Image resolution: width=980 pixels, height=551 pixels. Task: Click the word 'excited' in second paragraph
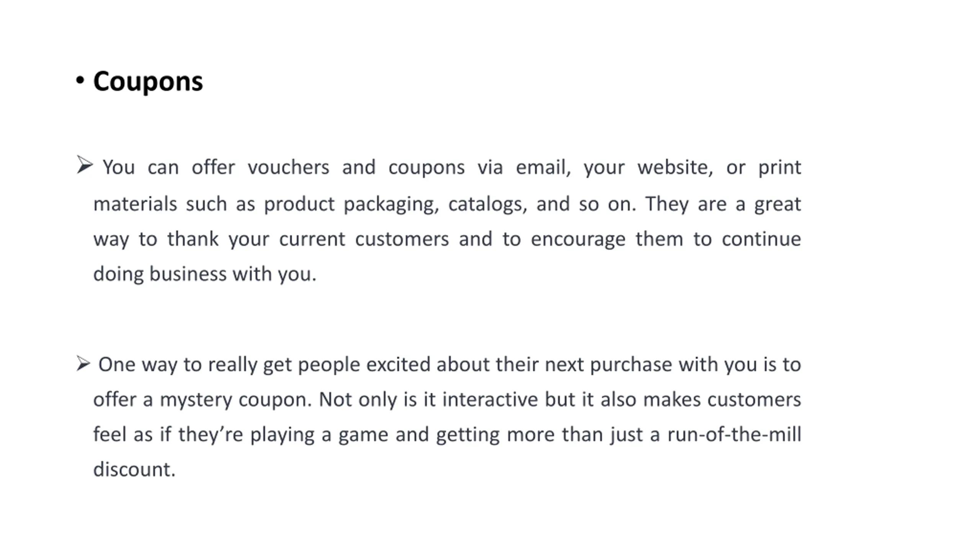coord(398,364)
